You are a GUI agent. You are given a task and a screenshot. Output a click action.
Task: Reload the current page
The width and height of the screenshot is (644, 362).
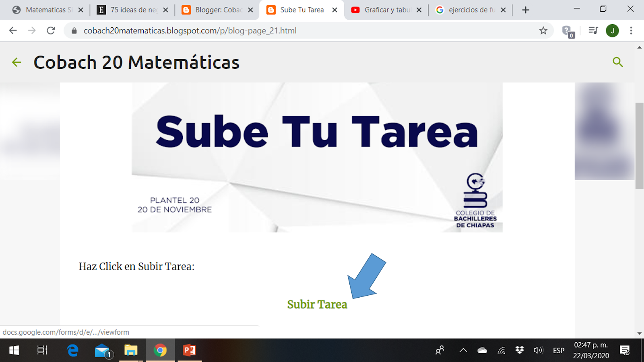click(50, 30)
